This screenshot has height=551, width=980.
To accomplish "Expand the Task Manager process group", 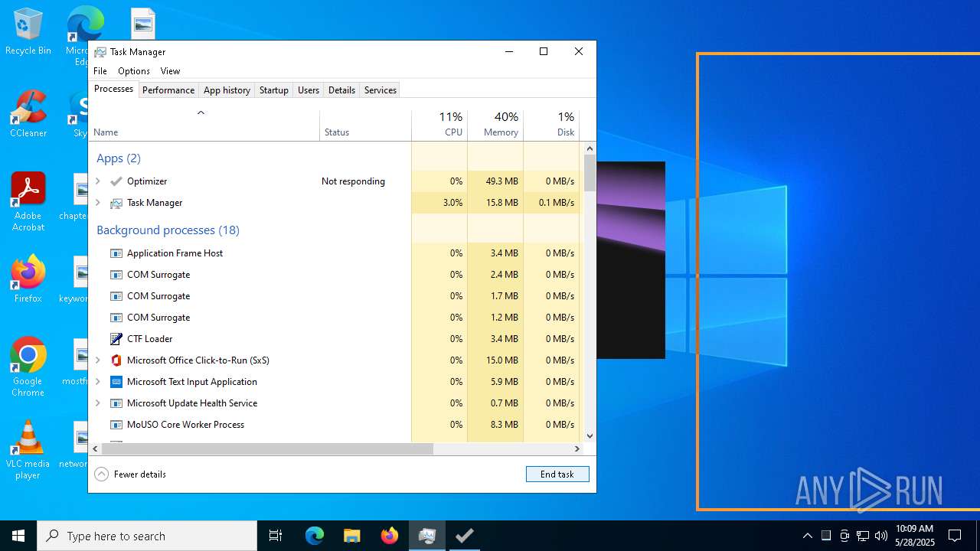I will pos(98,203).
